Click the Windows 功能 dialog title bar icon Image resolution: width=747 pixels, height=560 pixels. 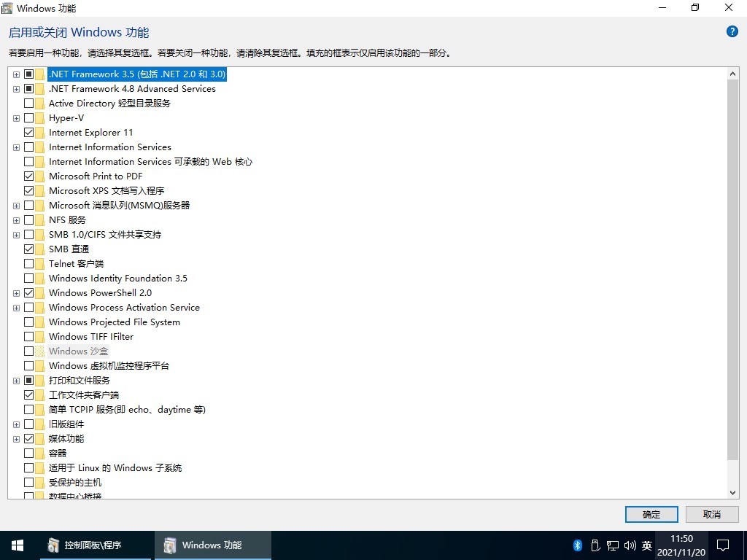[x=8, y=8]
